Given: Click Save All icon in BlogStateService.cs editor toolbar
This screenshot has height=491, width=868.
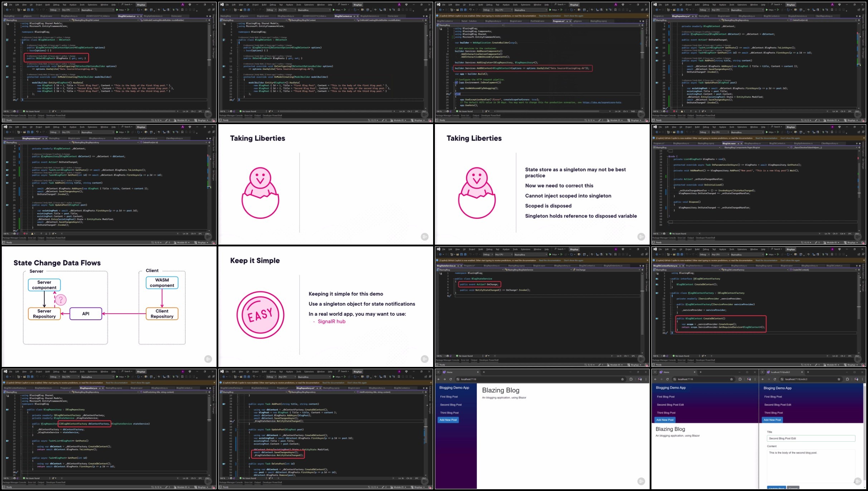Looking at the screenshot, I should [x=465, y=255].
